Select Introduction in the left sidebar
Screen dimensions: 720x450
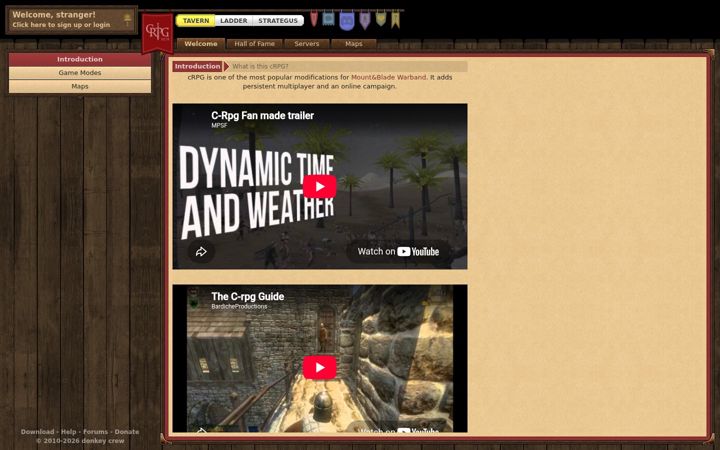click(80, 59)
